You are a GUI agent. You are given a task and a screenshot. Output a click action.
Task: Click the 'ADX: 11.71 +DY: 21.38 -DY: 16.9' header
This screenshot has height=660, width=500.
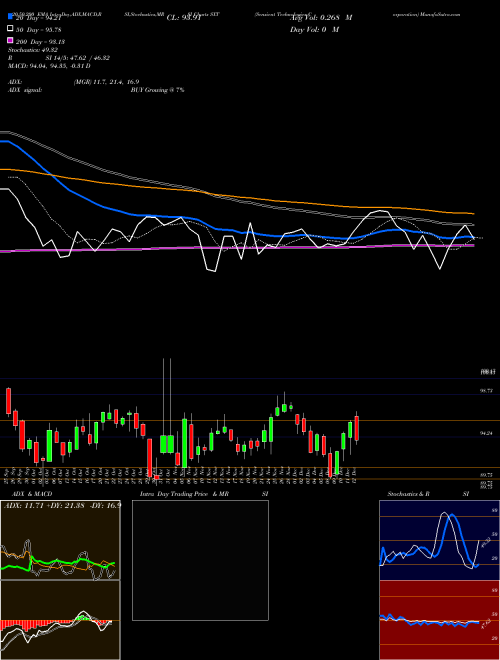[62, 505]
